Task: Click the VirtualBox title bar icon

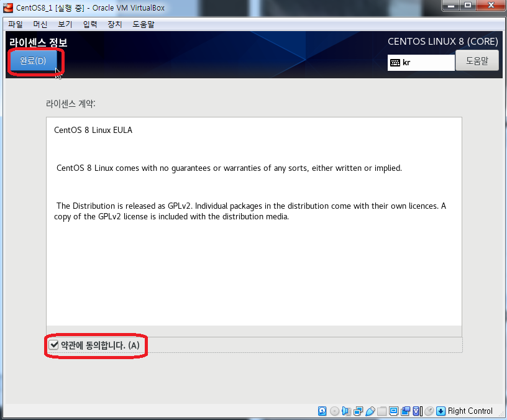Action: click(x=7, y=7)
